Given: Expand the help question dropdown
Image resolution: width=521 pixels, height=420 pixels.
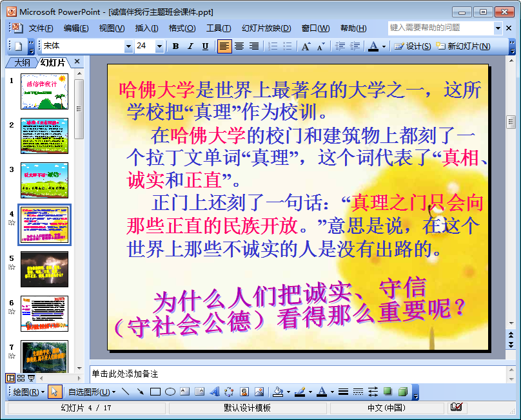Looking at the screenshot, I should [x=498, y=28].
